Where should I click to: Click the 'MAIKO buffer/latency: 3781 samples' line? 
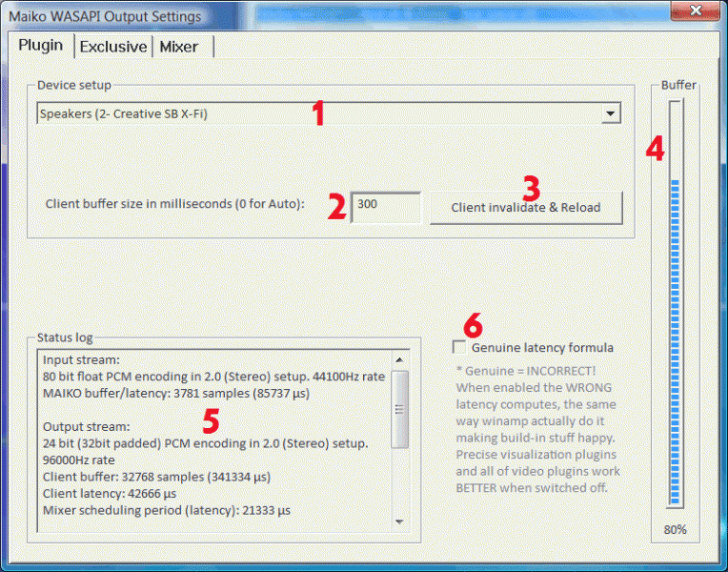[176, 393]
